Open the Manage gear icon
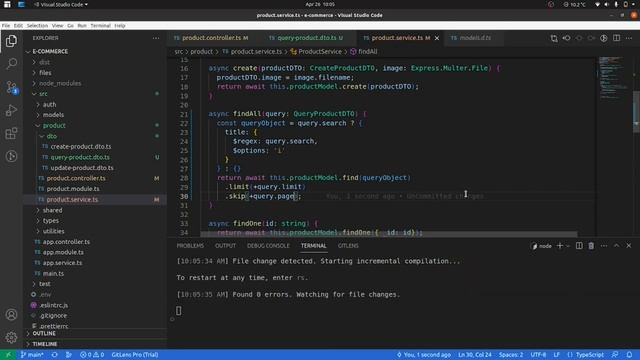 11,337
